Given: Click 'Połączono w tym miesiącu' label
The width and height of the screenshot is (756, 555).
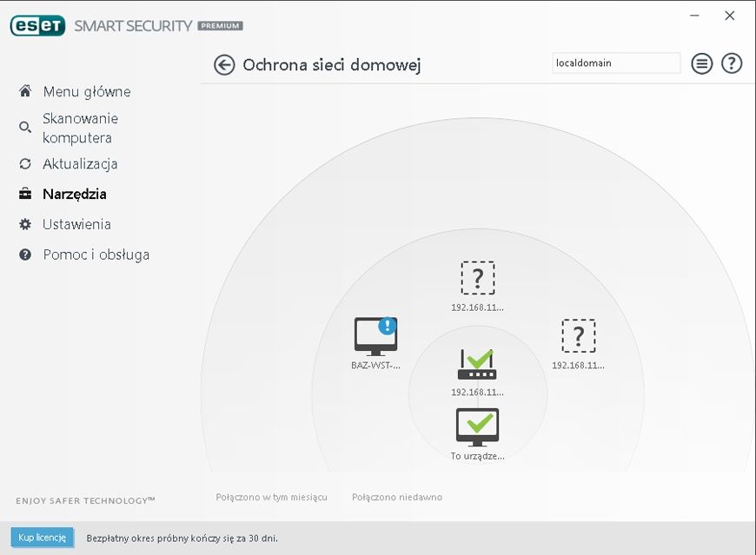Looking at the screenshot, I should pos(271,497).
